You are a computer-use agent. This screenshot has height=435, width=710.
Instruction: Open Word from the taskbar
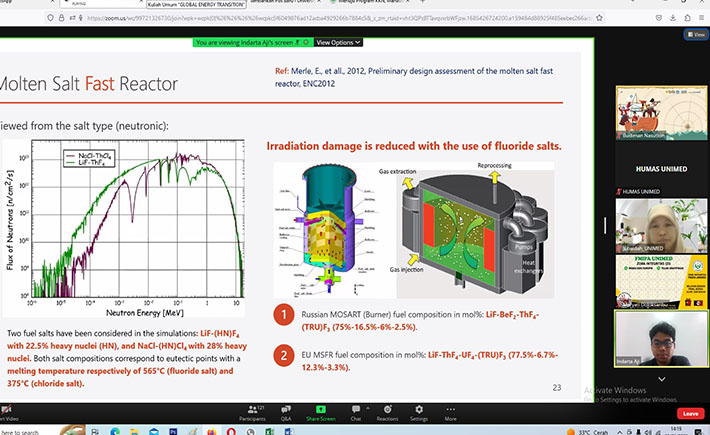click(288, 431)
